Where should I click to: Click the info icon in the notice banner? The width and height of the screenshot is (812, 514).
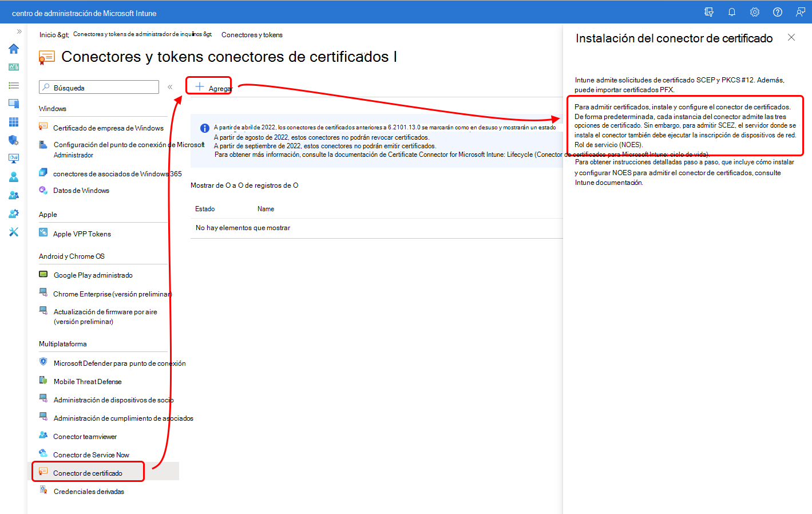(204, 128)
